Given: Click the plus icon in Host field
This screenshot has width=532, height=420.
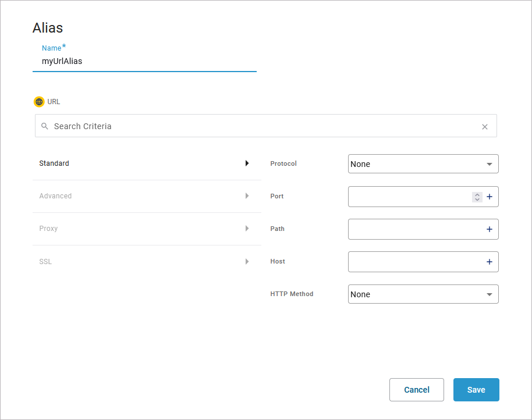Looking at the screenshot, I should pos(489,262).
